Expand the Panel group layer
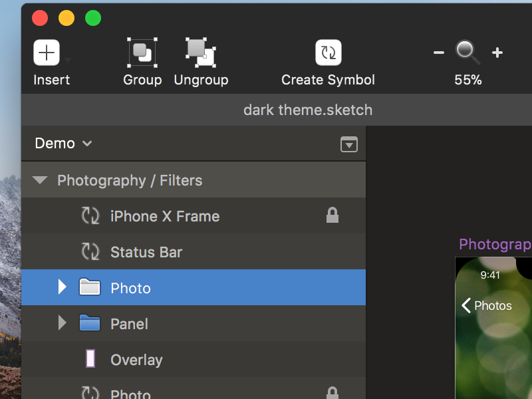 pos(63,323)
